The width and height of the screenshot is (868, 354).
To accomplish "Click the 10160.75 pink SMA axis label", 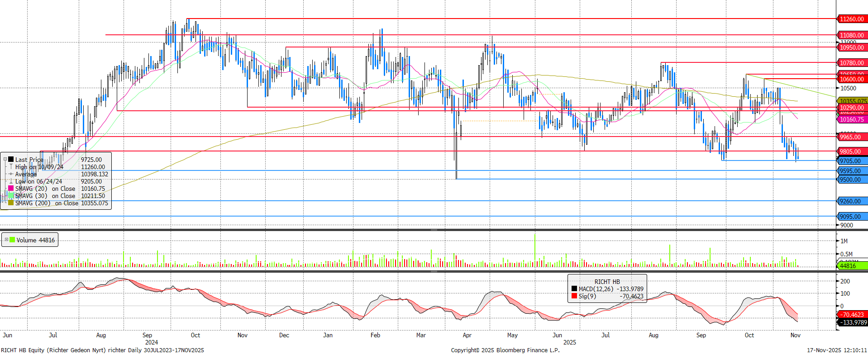I will coord(852,119).
